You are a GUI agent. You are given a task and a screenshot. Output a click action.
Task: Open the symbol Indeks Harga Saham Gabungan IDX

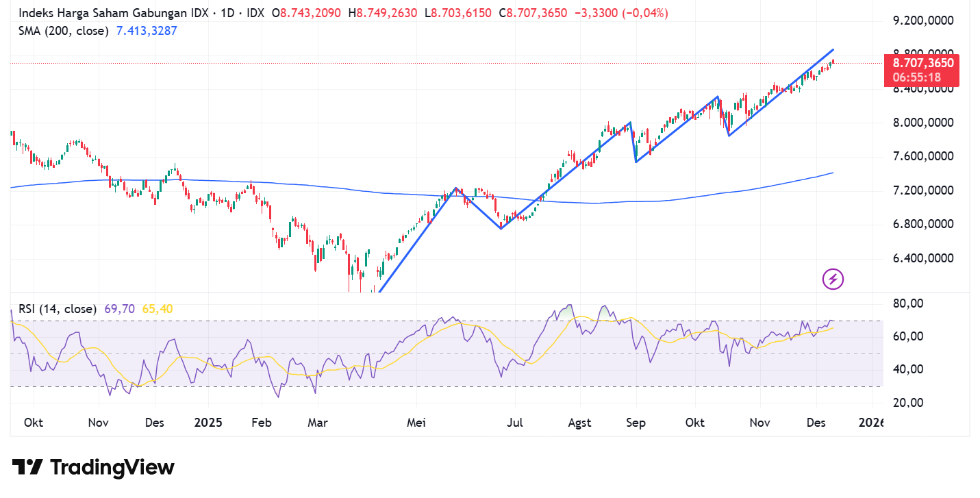(x=113, y=12)
